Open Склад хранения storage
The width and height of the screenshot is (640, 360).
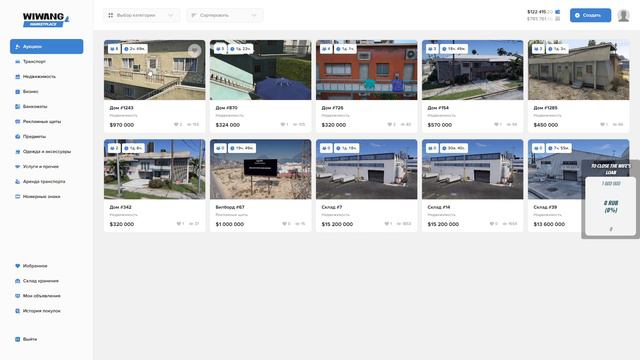click(40, 281)
